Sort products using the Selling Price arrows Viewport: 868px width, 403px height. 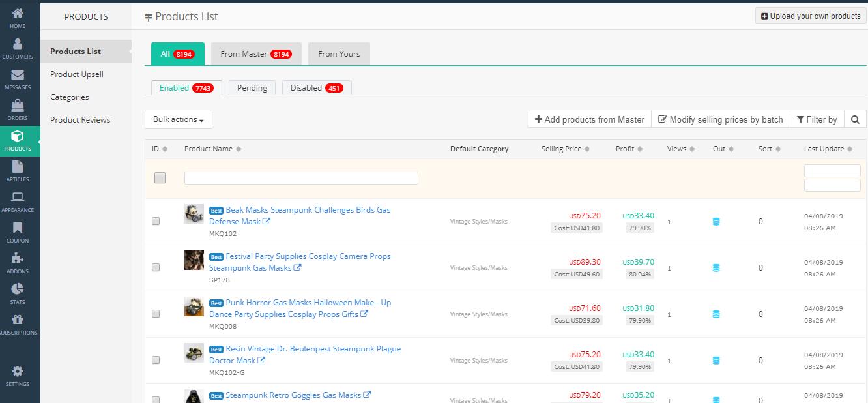(x=586, y=149)
